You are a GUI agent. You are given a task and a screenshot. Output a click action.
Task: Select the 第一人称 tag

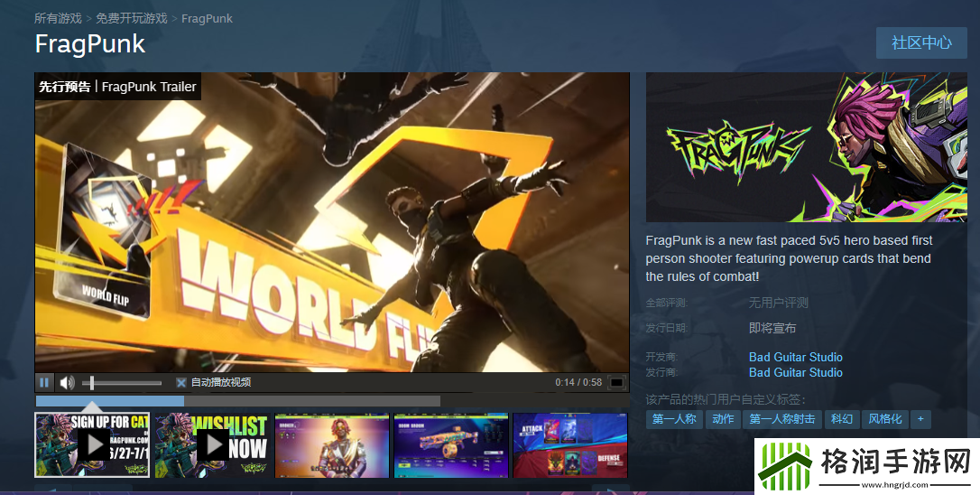(x=673, y=419)
